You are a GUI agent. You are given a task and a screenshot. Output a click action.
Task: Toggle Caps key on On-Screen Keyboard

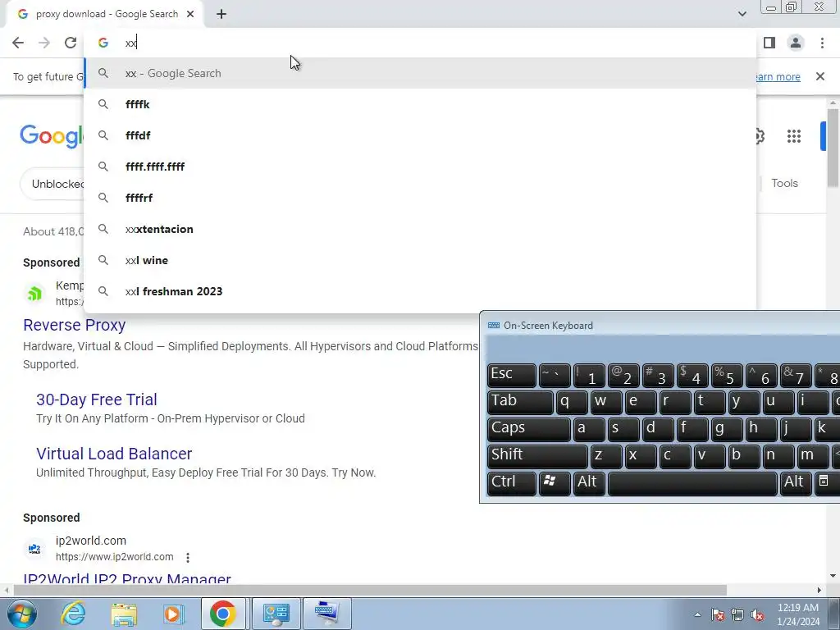(x=529, y=429)
